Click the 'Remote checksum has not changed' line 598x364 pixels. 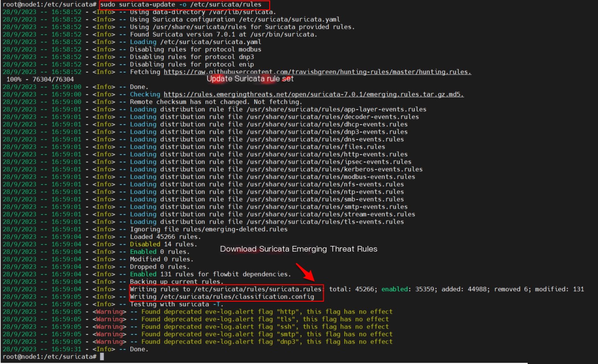coord(216,102)
